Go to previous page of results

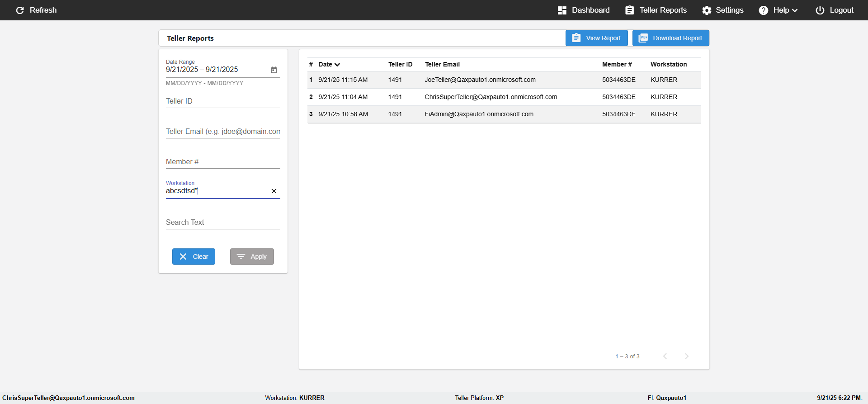[x=665, y=356]
